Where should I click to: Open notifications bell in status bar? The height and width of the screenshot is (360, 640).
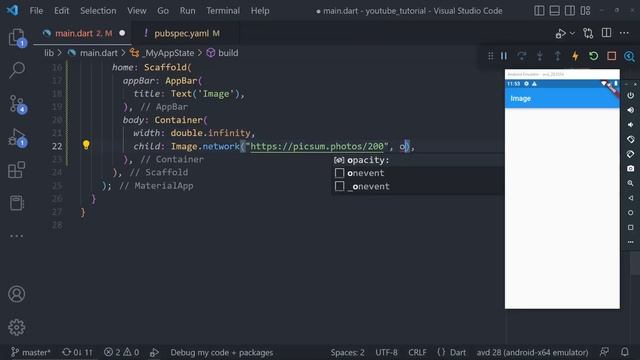click(x=624, y=352)
